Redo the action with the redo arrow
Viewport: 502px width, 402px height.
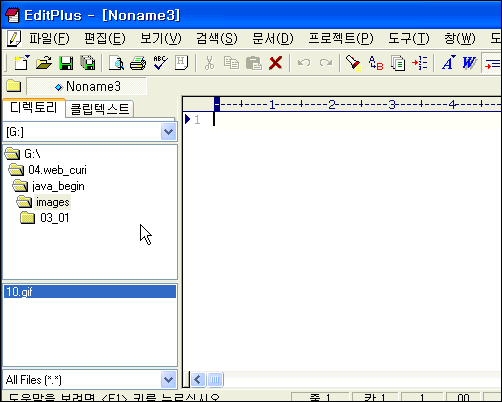[x=326, y=63]
